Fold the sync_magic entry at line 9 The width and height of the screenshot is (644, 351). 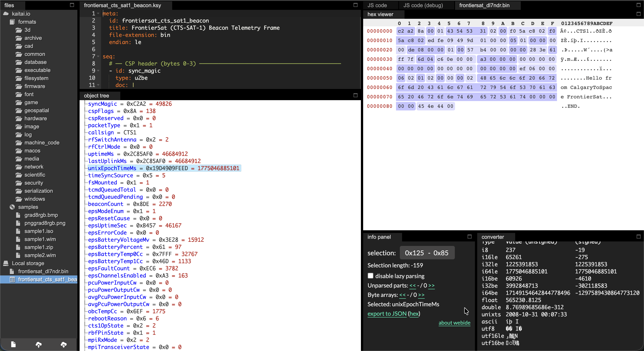(x=98, y=71)
